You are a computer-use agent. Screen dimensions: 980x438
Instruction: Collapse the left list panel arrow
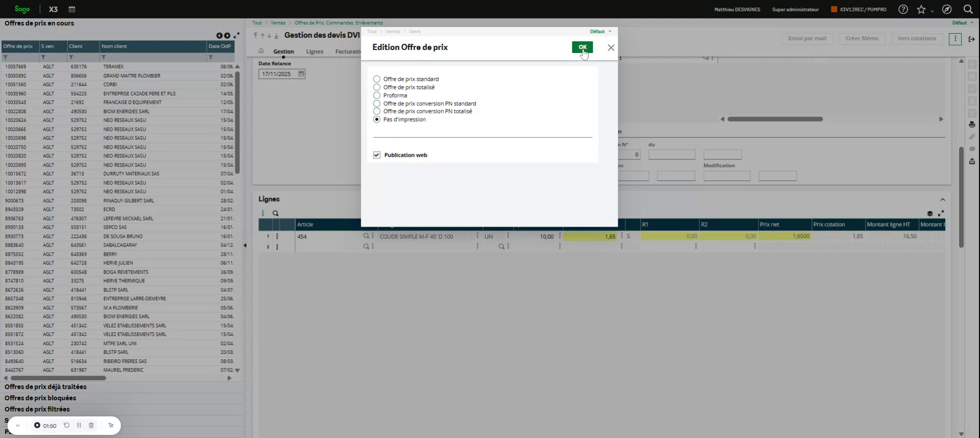pos(245,246)
